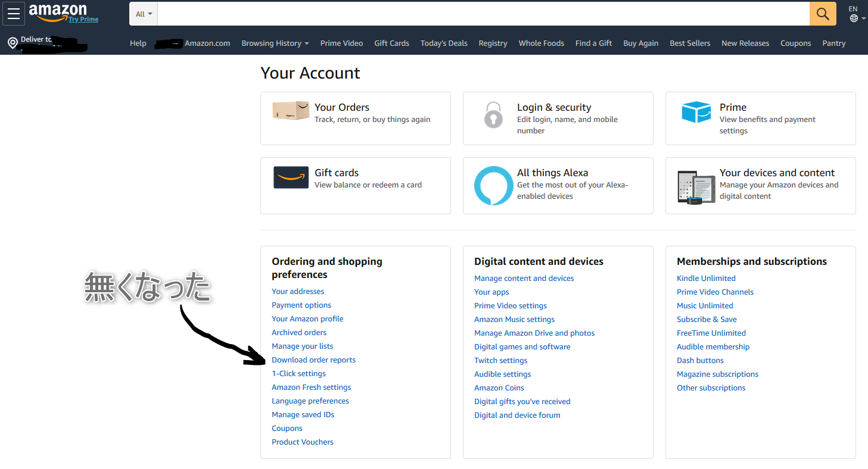Open Pantry in the navigation bar
The image size is (868, 469).
[x=834, y=43]
